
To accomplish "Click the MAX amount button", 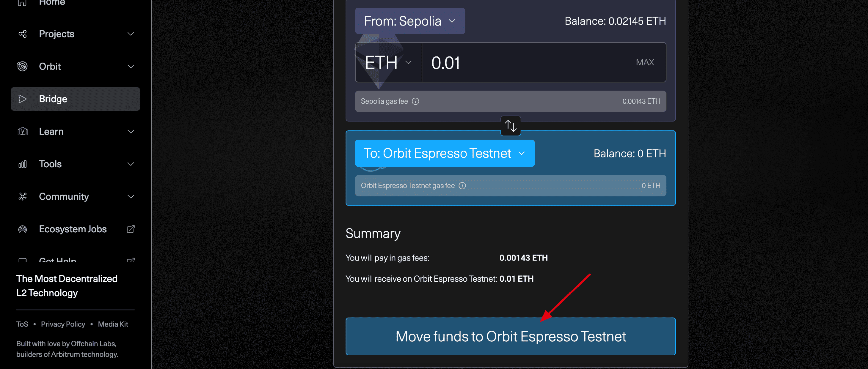I will pyautogui.click(x=645, y=63).
